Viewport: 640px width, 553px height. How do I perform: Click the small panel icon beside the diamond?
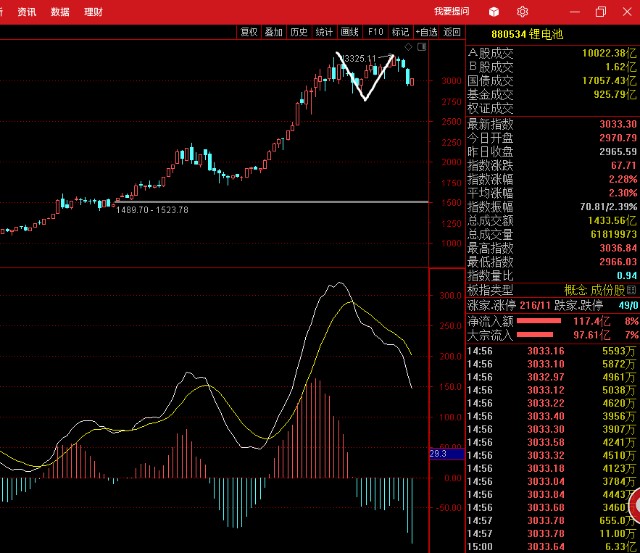421,47
